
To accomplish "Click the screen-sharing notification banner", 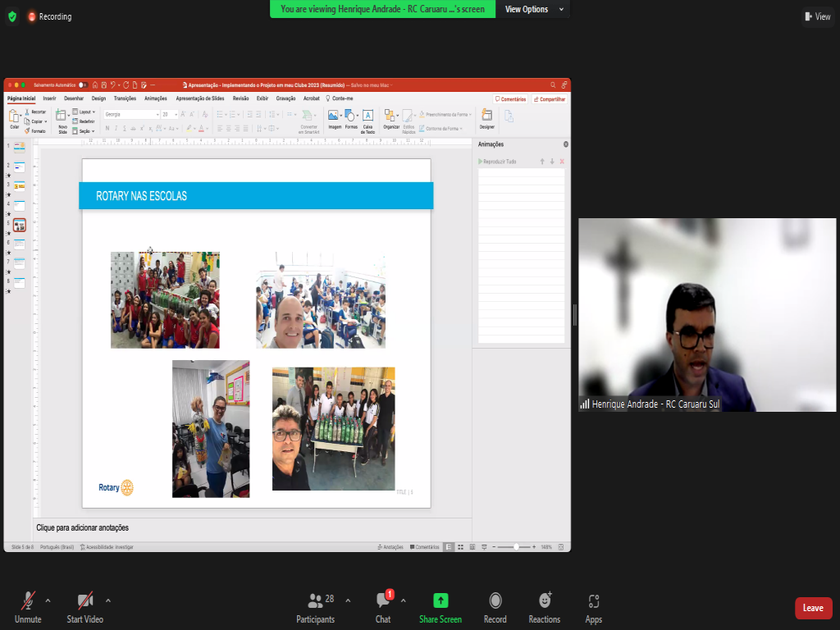I will (x=382, y=9).
